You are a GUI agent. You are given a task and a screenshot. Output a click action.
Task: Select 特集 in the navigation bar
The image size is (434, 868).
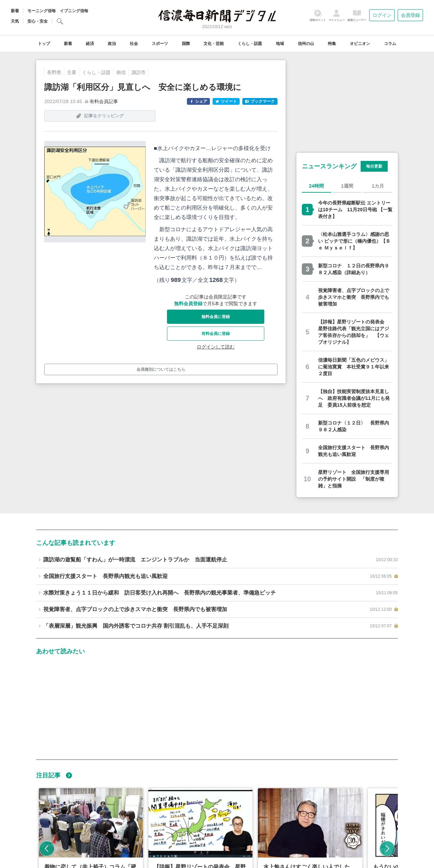tap(332, 44)
